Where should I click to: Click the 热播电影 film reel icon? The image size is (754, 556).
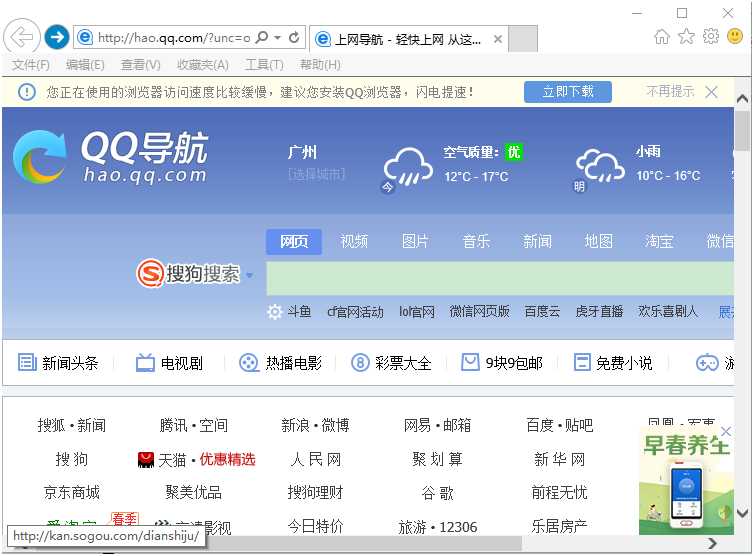click(249, 363)
